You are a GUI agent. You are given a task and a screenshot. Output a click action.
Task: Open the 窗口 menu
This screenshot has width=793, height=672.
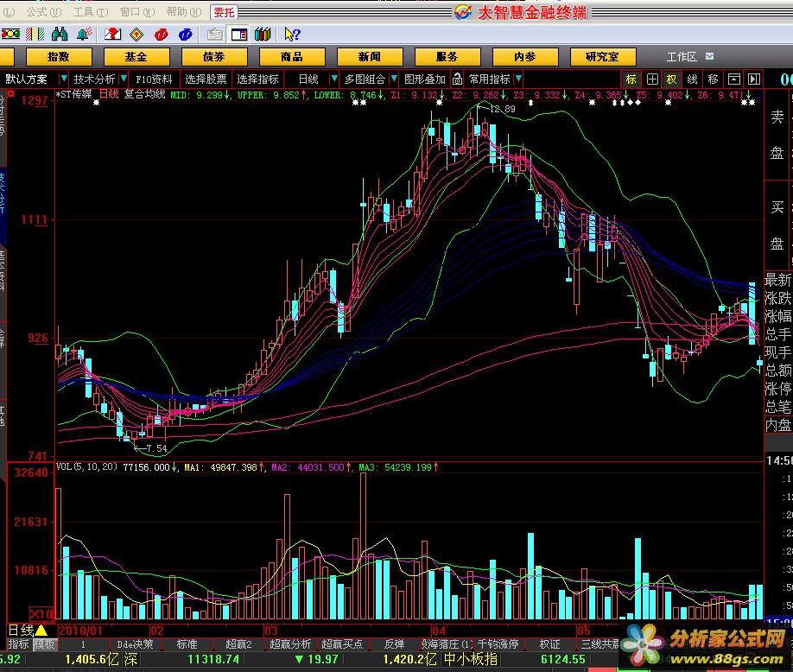tap(137, 11)
